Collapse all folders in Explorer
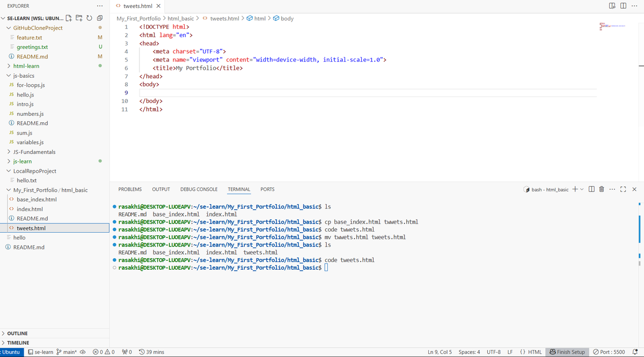Image resolution: width=644 pixels, height=357 pixels. click(99, 18)
